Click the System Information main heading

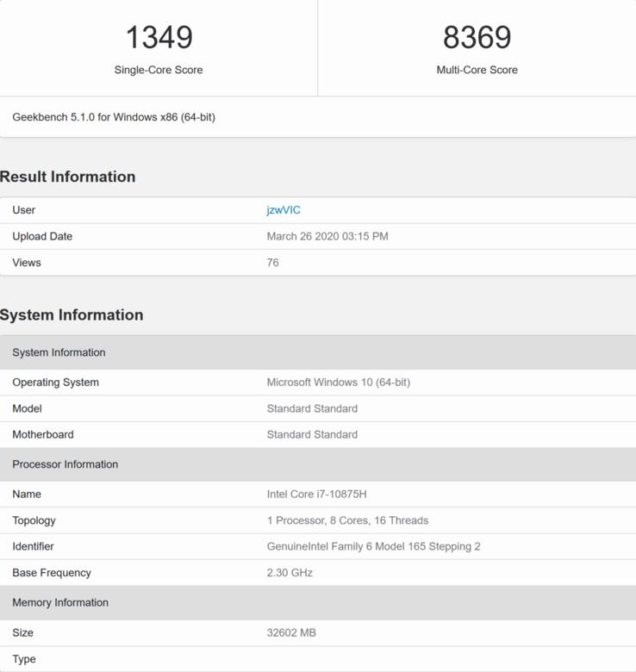pyautogui.click(x=72, y=315)
